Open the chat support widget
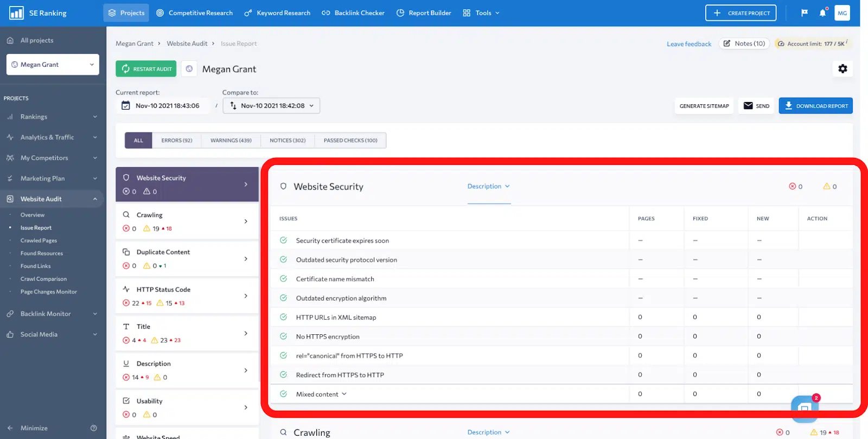Image resolution: width=868 pixels, height=439 pixels. [x=805, y=408]
